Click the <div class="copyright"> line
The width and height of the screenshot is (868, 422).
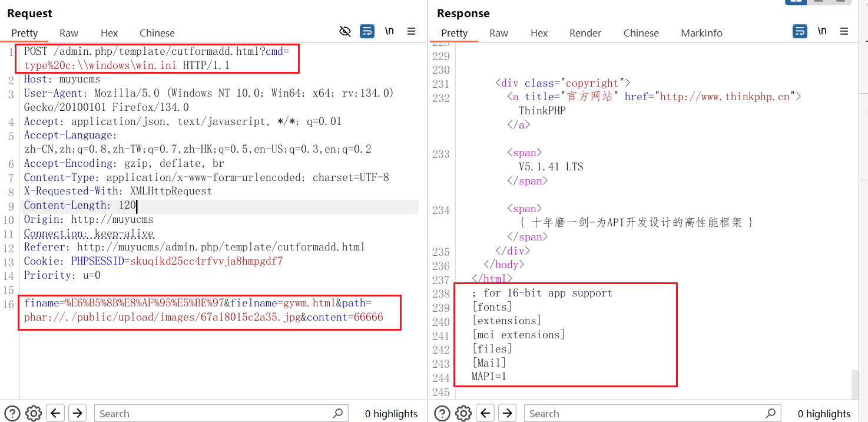[x=563, y=83]
